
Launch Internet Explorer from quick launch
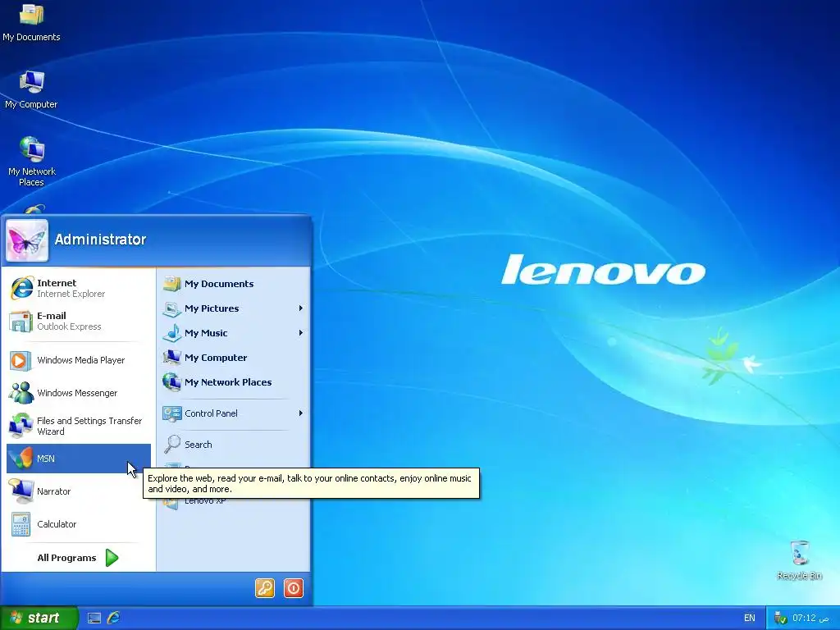point(113,618)
